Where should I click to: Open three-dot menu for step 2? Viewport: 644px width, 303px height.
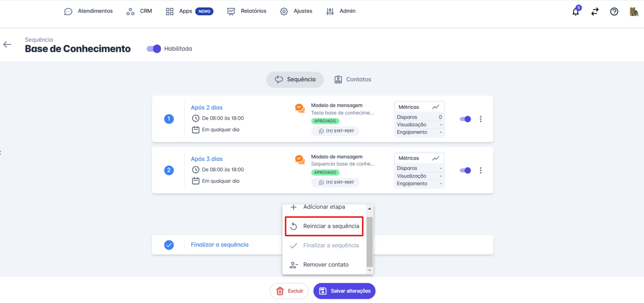tap(481, 171)
